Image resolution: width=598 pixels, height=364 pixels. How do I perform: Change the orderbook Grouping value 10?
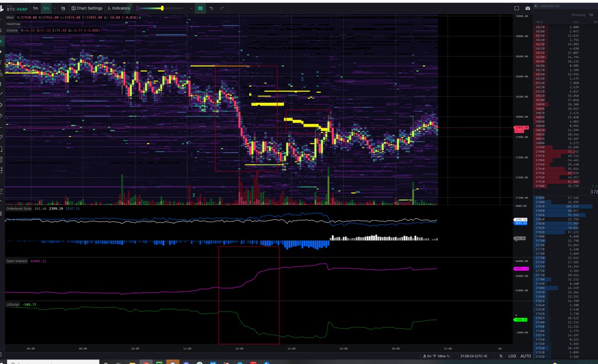click(x=591, y=15)
